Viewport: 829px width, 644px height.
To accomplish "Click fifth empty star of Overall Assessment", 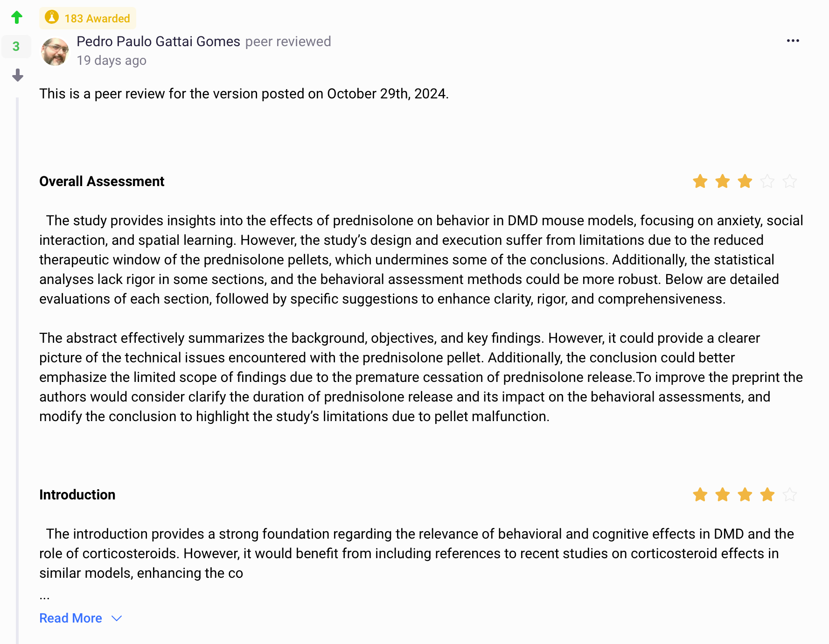I will 789,181.
